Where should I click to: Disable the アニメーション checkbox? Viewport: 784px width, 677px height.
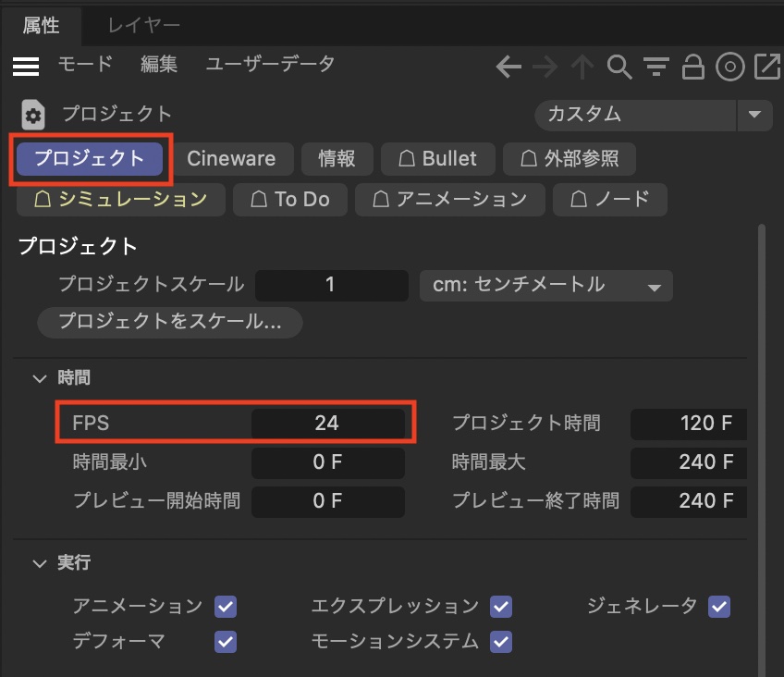(226, 607)
